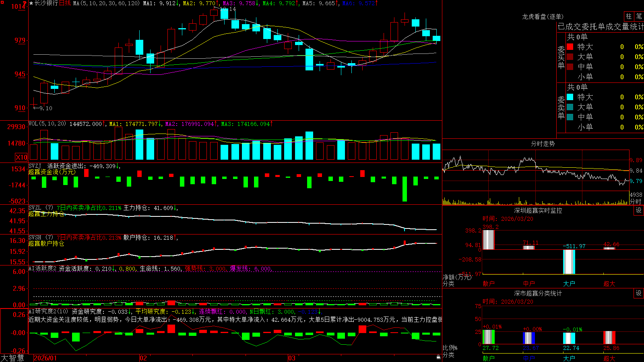
Task: Click the 委买单 vertical label
Action: [x=561, y=58]
